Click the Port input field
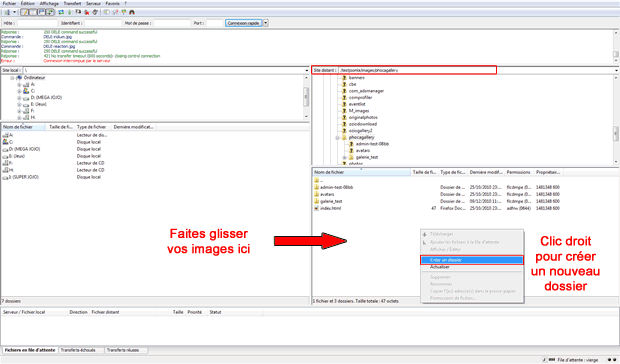620x364 pixels. tap(215, 23)
